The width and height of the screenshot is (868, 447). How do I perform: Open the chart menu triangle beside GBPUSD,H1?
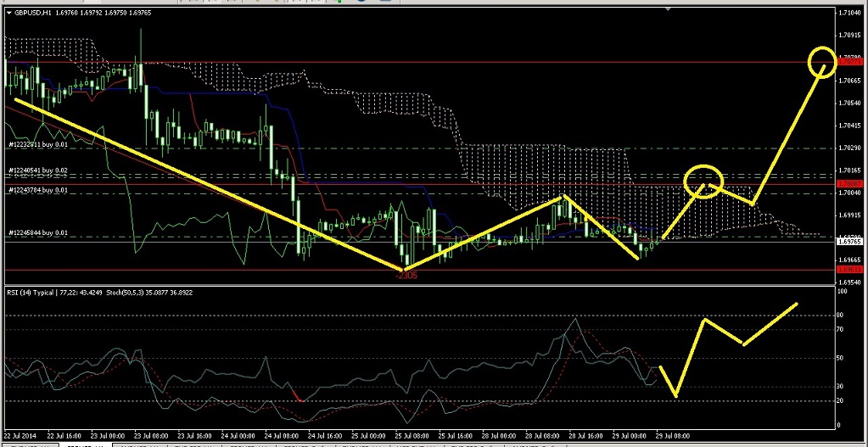click(x=8, y=13)
